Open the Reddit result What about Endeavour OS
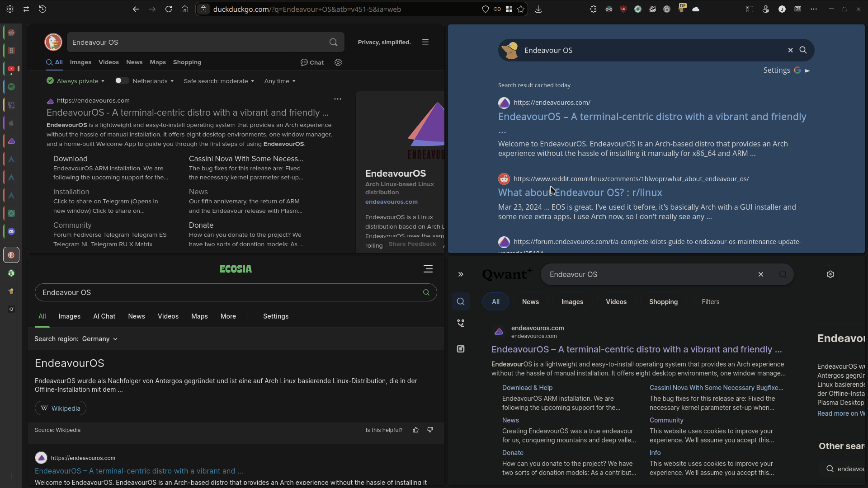 [580, 192]
